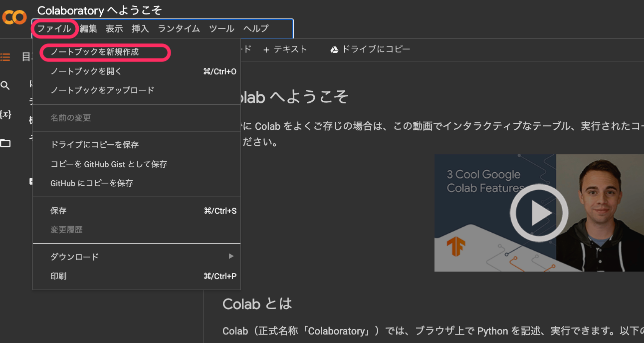Image resolution: width=644 pixels, height=343 pixels.
Task: Expand the ダウンロード submenu arrow
Action: (231, 256)
